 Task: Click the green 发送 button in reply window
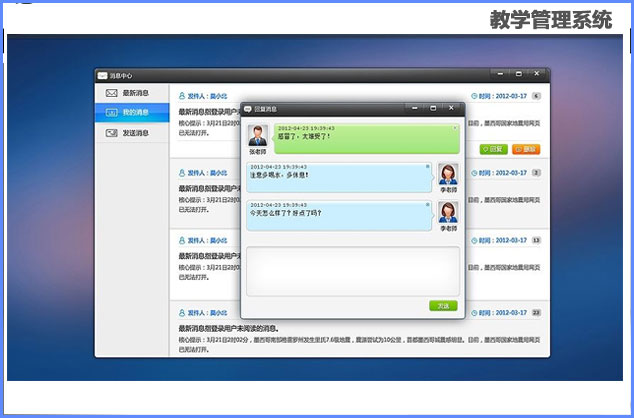pyautogui.click(x=443, y=305)
